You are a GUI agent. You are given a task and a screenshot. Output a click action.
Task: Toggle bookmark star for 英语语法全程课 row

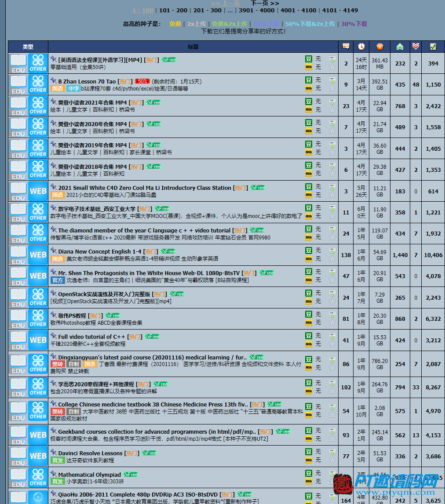click(332, 67)
